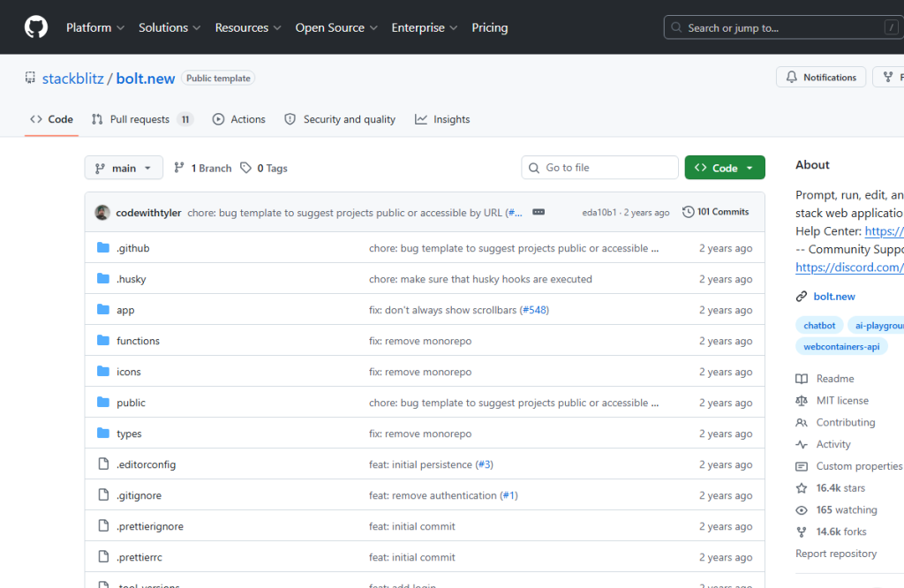Click the link icon beside bolt.new
This screenshot has width=904, height=588.
802,297
